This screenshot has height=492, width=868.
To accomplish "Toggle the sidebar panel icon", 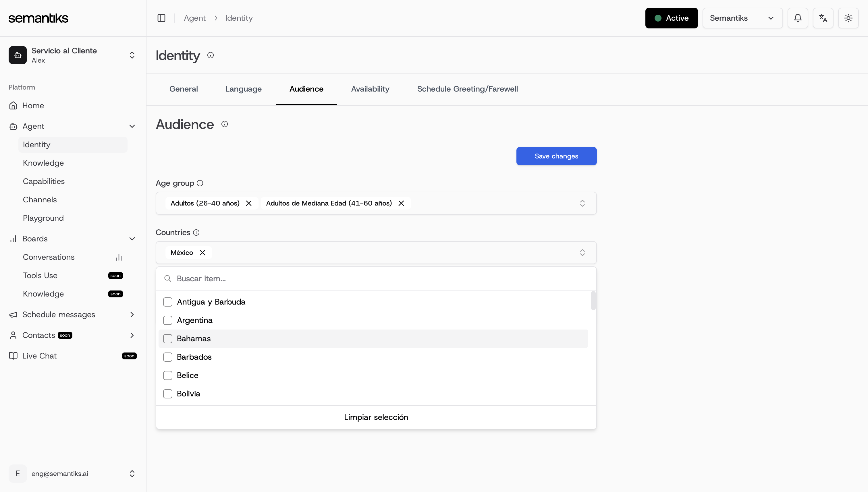I will (161, 18).
